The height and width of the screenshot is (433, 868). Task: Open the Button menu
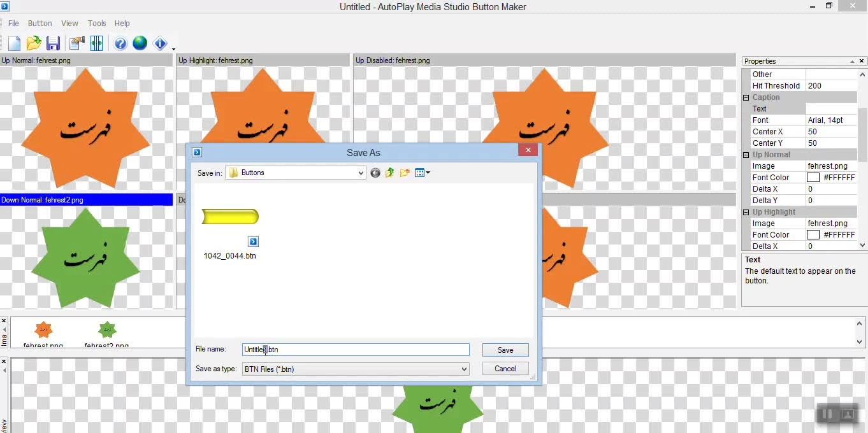click(40, 23)
